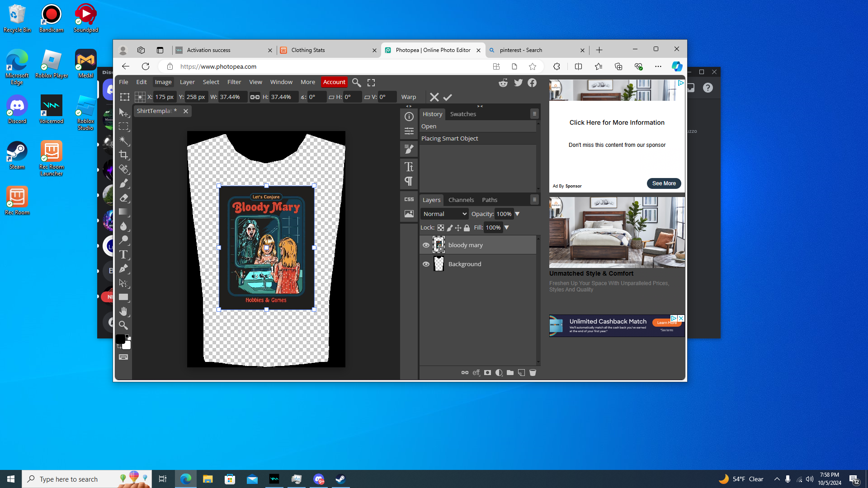Screen dimensions: 868x488
Task: Hide the bloody mary layer
Action: pos(426,245)
